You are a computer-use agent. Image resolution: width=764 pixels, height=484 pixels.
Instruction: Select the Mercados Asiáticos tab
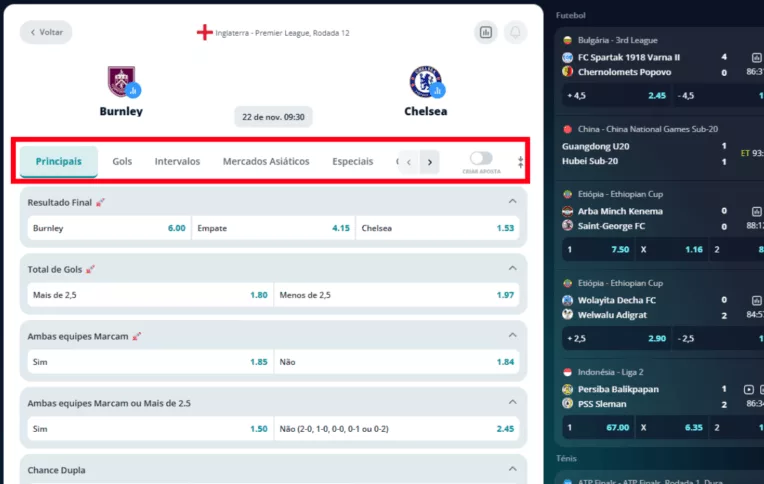click(265, 161)
